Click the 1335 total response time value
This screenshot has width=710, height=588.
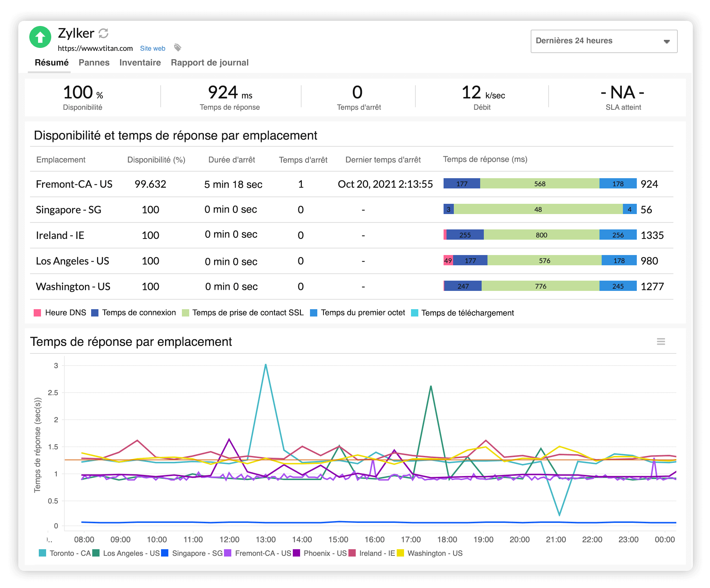[x=652, y=235]
